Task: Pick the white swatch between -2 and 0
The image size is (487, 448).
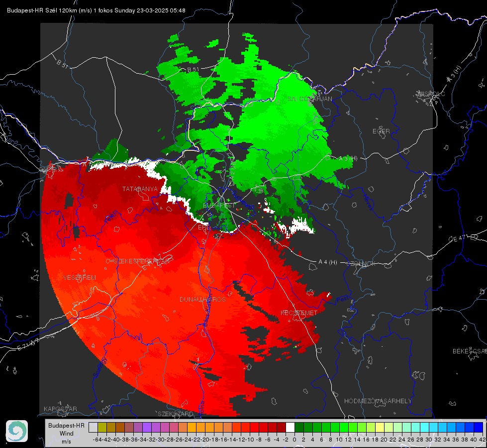Action: [290, 427]
